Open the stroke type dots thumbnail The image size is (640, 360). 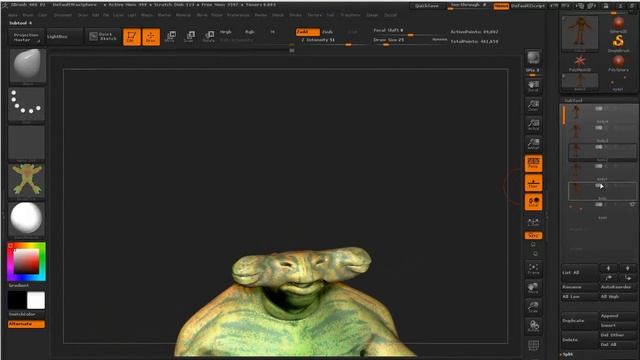click(27, 105)
